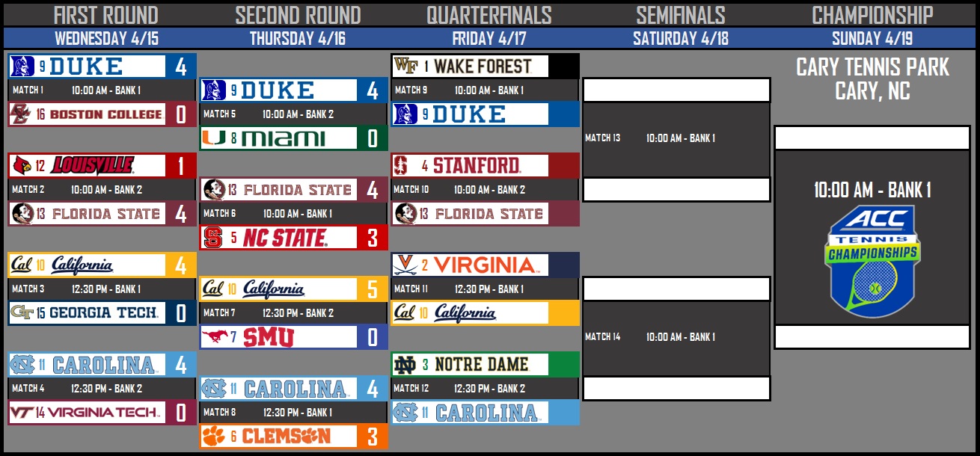This screenshot has height=456, width=980.
Task: Select the Stanford tree logo
Action: 405,165
